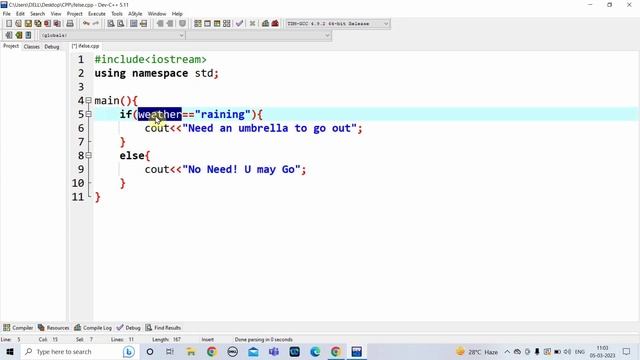Open the Mail app from the taskbar
The height and width of the screenshot is (360, 640).
tap(253, 352)
